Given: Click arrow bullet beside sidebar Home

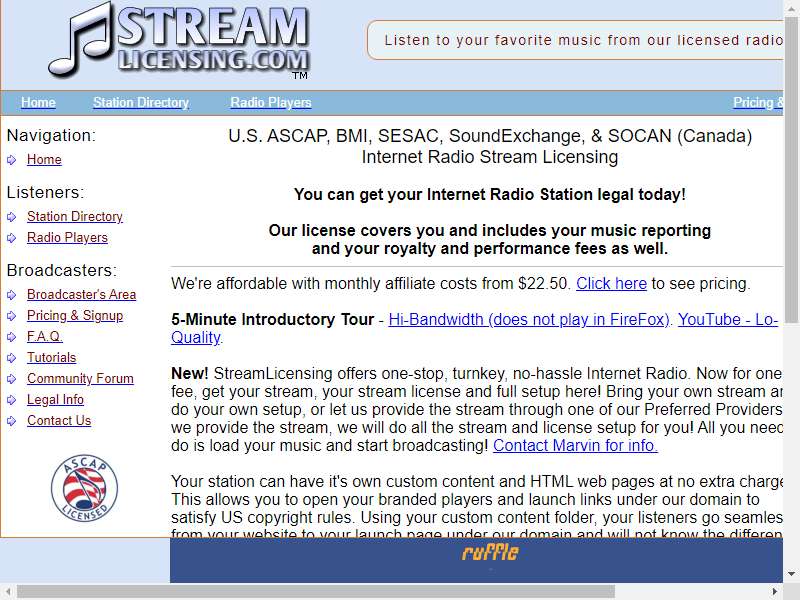Looking at the screenshot, I should [12, 160].
